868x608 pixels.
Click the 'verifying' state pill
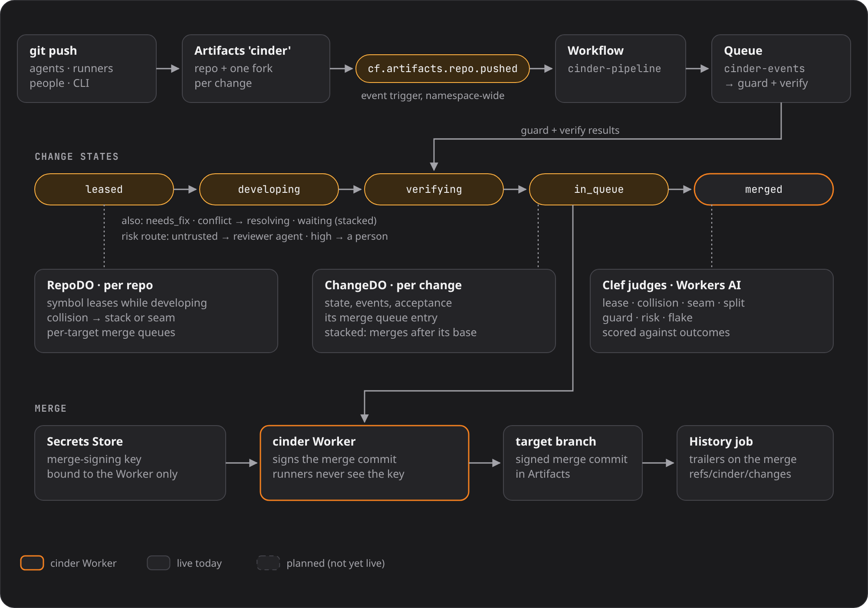point(434,189)
